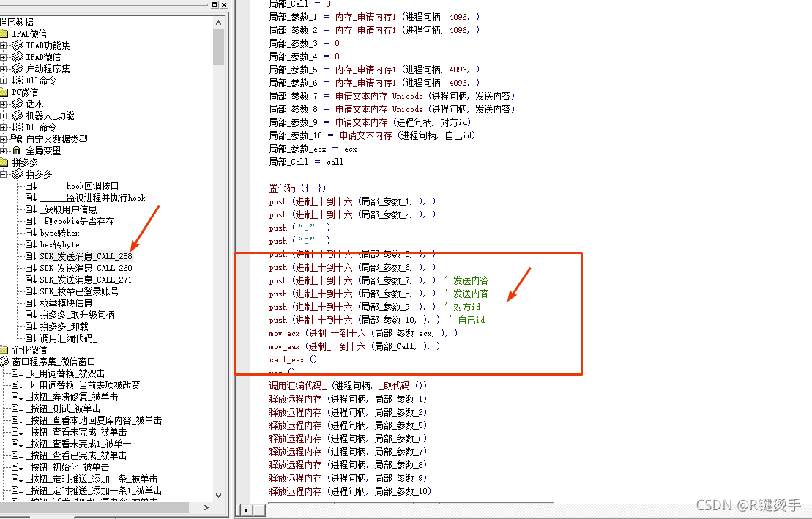Expand the 机器人_功能 node
Image resolution: width=812 pixels, height=519 pixels.
(3, 116)
